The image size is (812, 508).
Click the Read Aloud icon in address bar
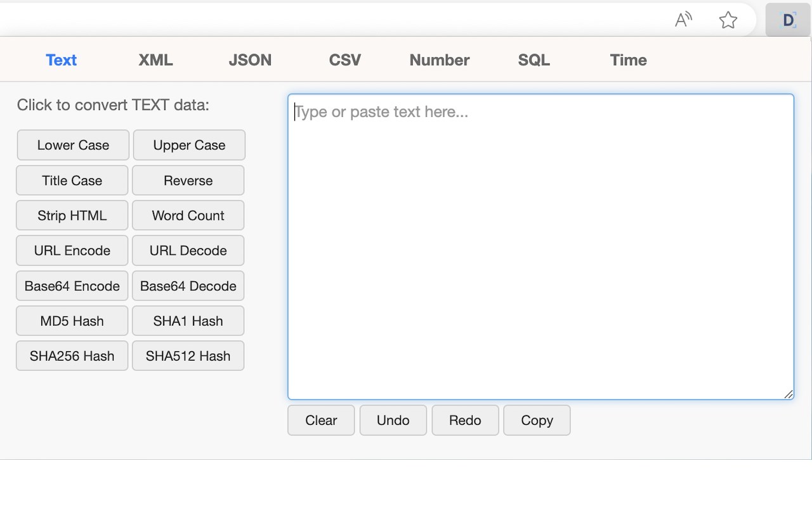[x=683, y=20]
